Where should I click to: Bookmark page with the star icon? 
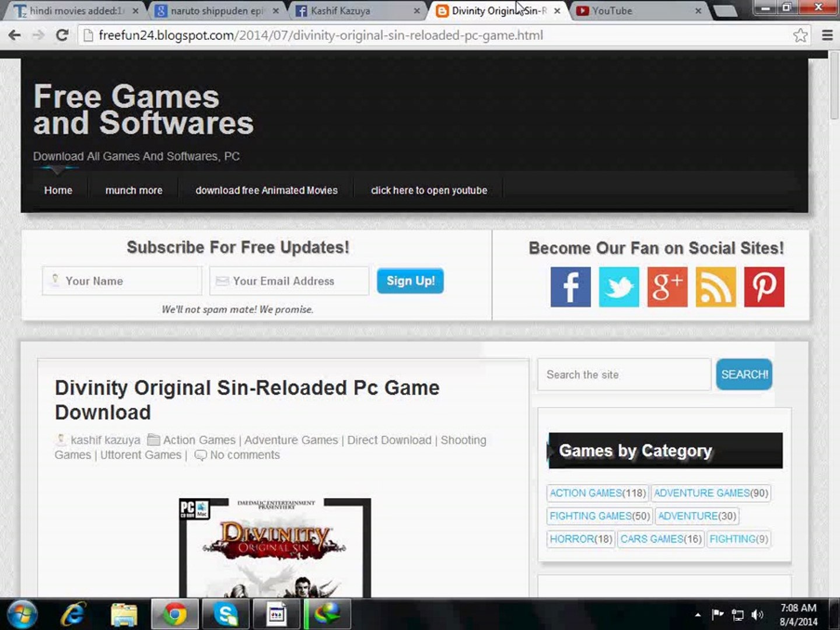[x=800, y=36]
